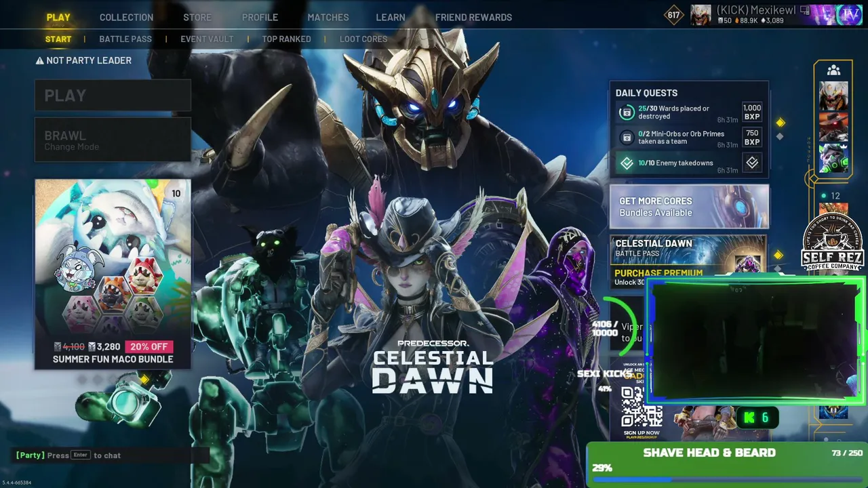The height and width of the screenshot is (488, 868).
Task: Open the LOOT CORES sub-tab
Action: 363,39
